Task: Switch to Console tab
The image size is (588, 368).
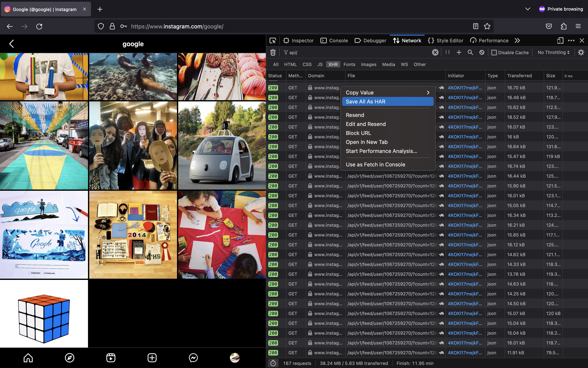Action: pyautogui.click(x=334, y=41)
